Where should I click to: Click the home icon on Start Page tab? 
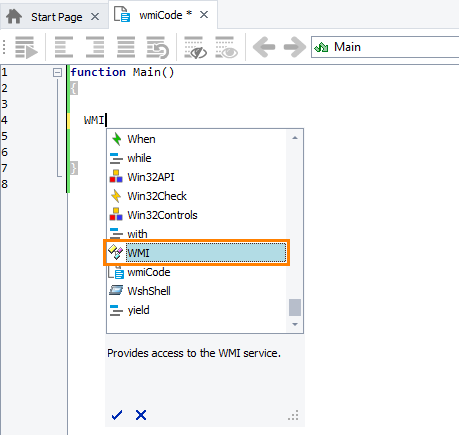(14, 16)
